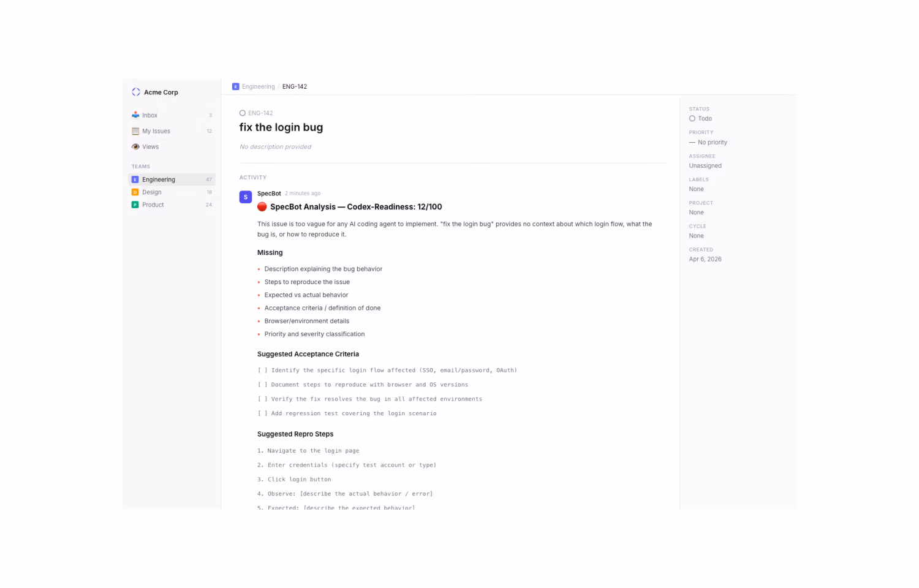Click the SpecBot avatar in the activity feed

[x=245, y=197]
